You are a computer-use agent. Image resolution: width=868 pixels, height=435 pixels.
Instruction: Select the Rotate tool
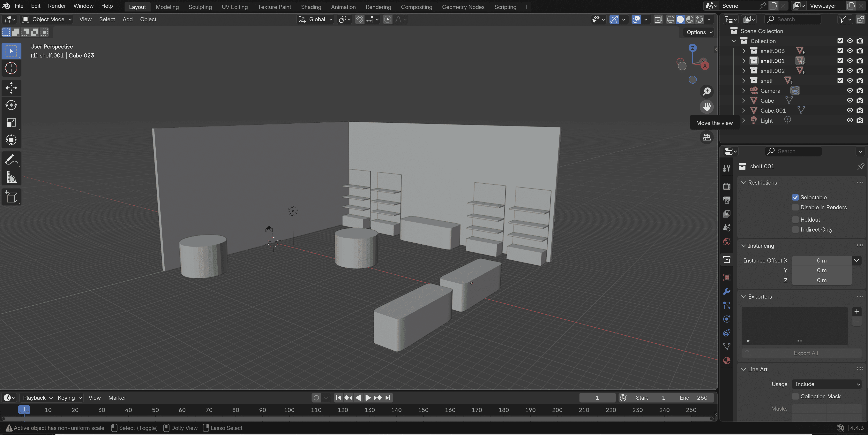point(11,105)
